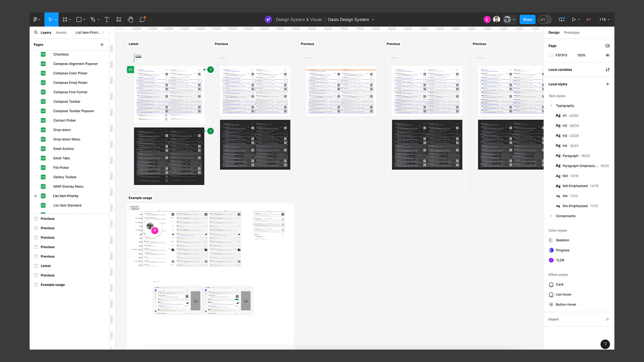Expand the Components text styles group
This screenshot has width=644, height=362.
click(551, 216)
